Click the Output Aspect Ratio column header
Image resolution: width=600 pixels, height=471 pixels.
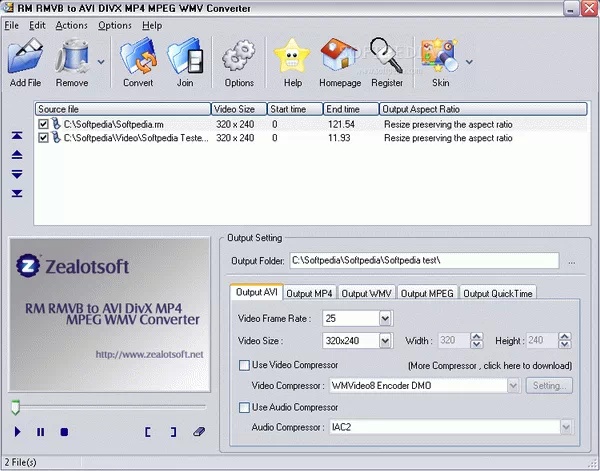(483, 109)
